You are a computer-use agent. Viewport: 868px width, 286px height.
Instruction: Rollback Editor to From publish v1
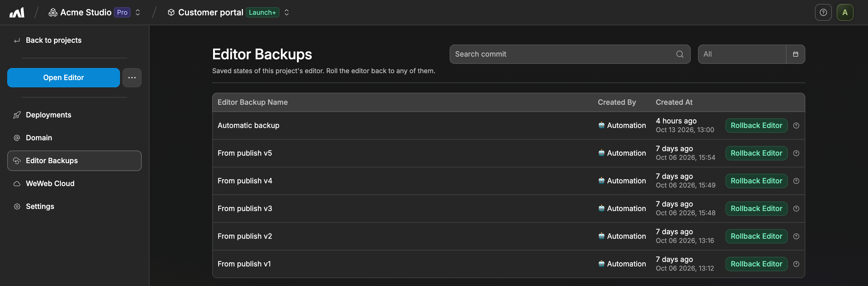click(x=756, y=264)
